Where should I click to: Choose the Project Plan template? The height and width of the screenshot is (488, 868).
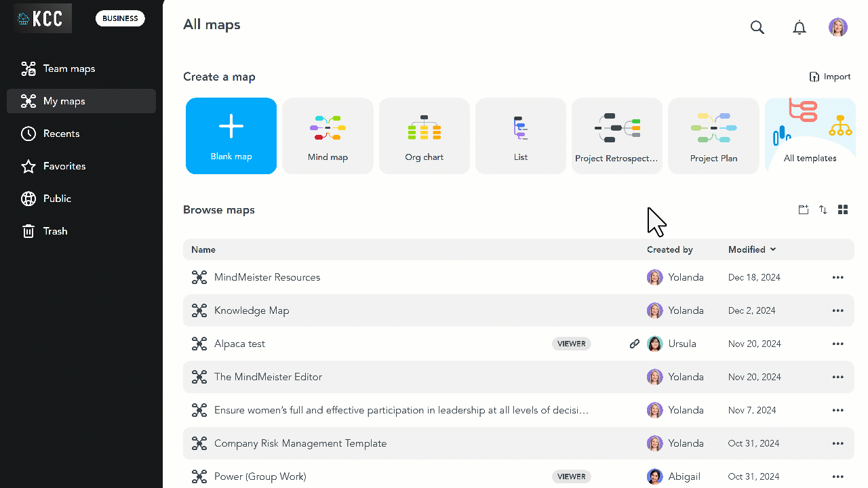click(x=713, y=136)
